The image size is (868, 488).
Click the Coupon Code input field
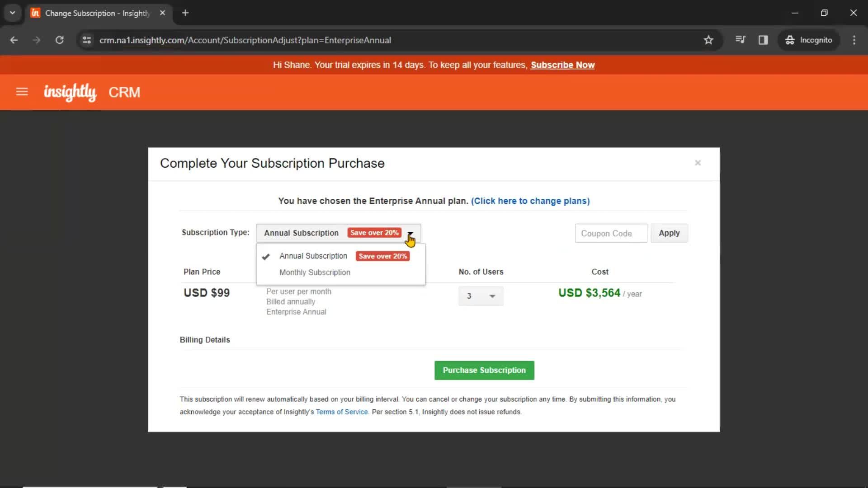tap(610, 233)
